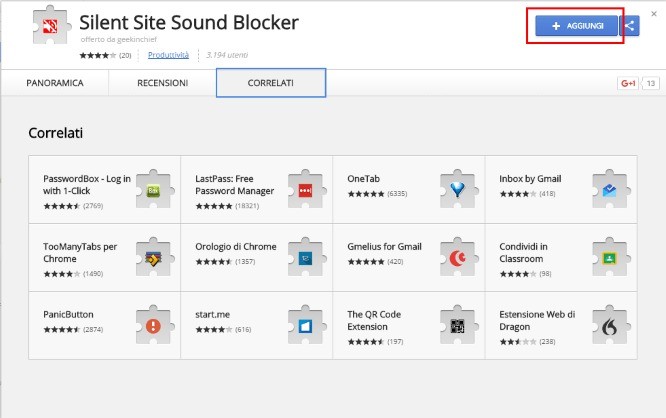Click the LastPass red puzzle icon

pyautogui.click(x=306, y=188)
